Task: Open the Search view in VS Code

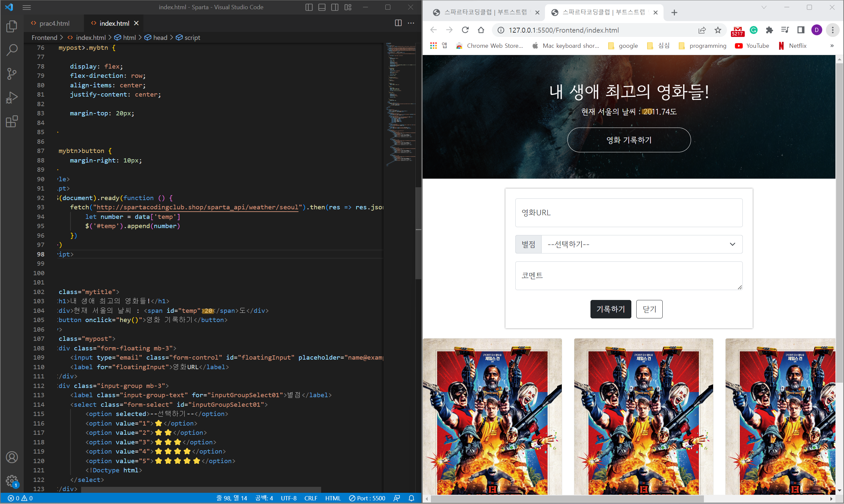Action: (12, 50)
